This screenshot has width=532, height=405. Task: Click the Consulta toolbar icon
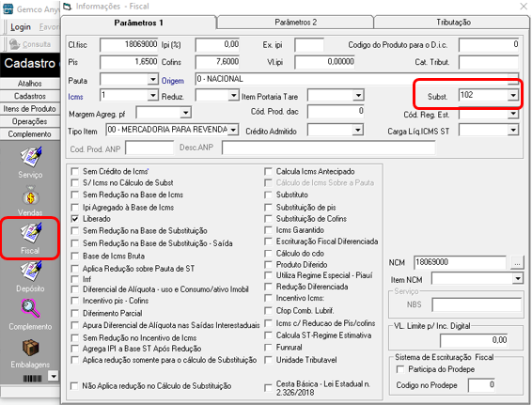pyautogui.click(x=15, y=44)
